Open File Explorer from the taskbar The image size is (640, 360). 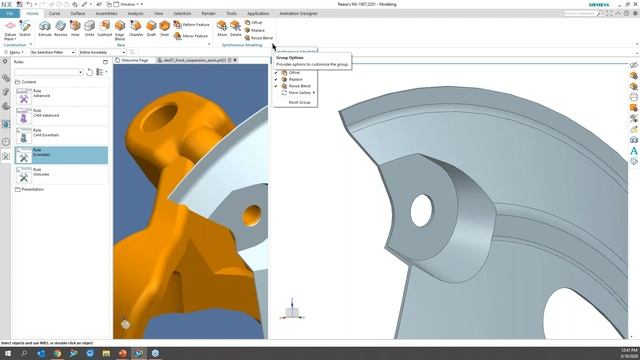click(x=106, y=353)
